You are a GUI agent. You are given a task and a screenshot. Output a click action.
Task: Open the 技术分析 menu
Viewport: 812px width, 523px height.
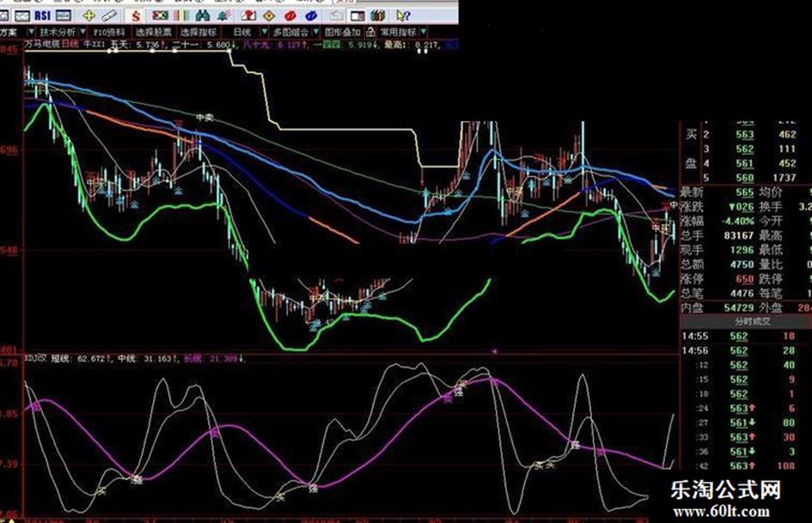(58, 32)
